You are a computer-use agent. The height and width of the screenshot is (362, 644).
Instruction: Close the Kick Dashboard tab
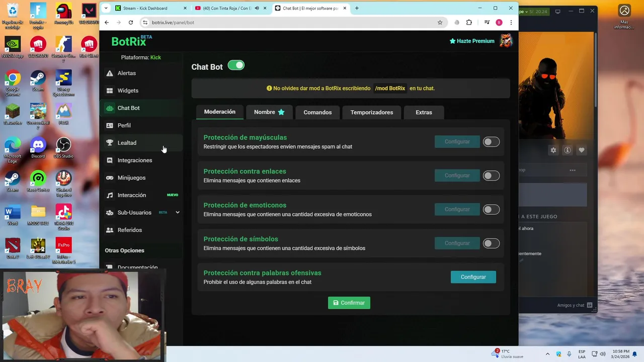(x=185, y=8)
